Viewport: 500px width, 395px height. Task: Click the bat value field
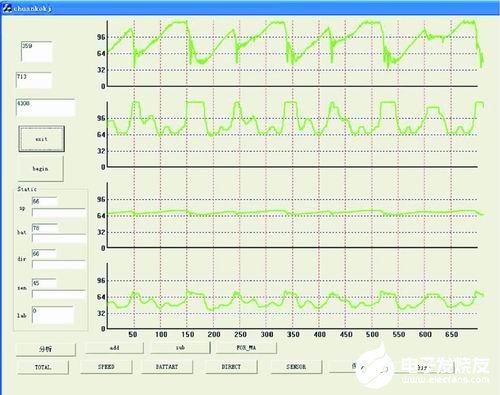pos(45,228)
